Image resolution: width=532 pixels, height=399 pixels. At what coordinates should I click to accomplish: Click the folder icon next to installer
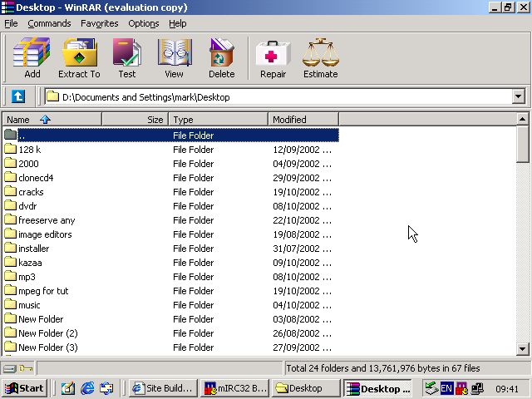tap(11, 248)
